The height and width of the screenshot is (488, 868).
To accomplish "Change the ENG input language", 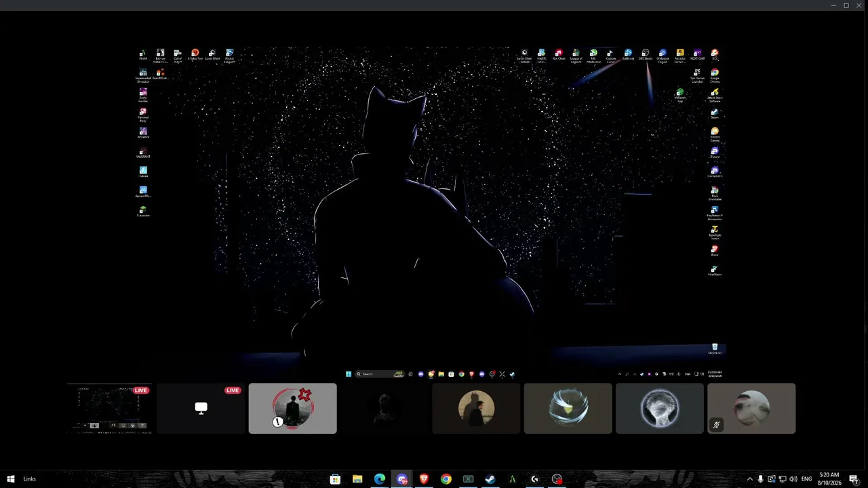I will 807,479.
